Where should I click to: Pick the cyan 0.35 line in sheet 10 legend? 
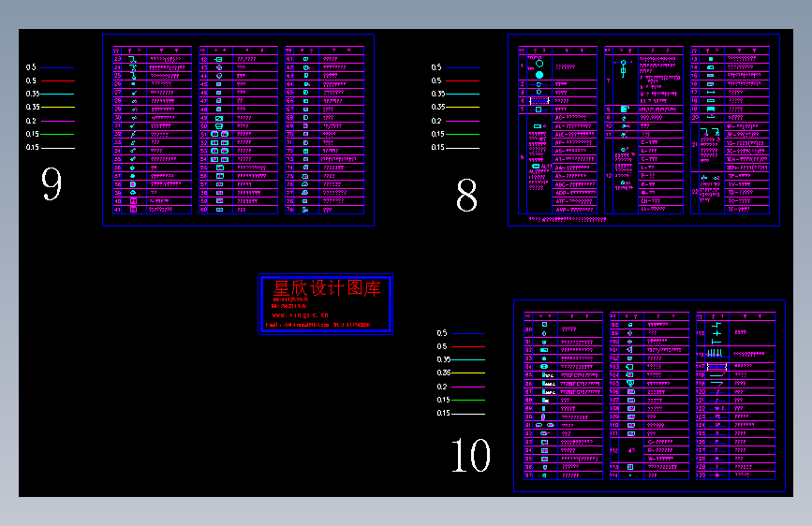click(468, 359)
